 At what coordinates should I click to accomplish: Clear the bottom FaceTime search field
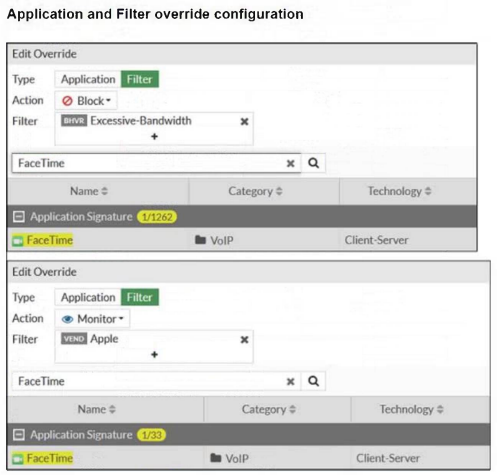tap(290, 381)
